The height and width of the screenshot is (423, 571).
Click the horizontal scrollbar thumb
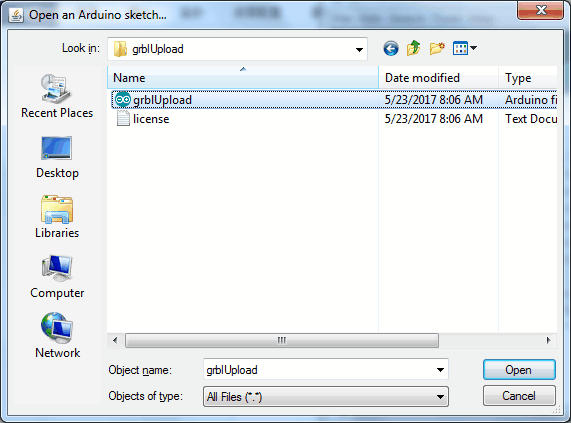[282, 340]
